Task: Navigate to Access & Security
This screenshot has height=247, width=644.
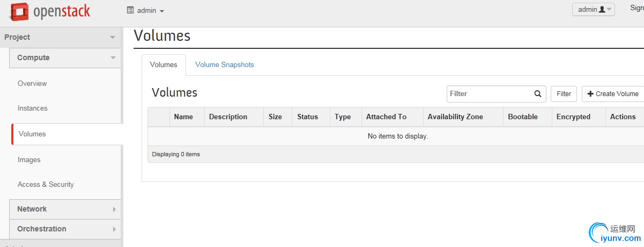Action: (46, 185)
